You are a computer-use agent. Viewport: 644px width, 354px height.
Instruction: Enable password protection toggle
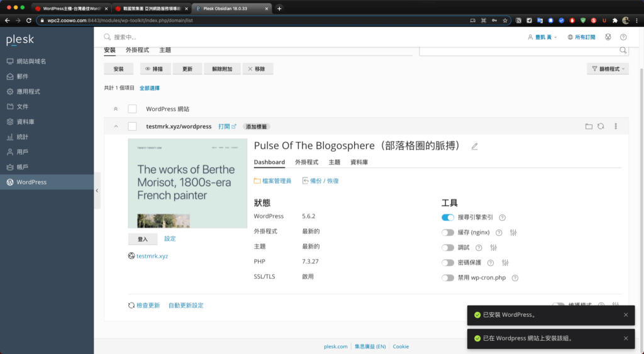point(448,263)
